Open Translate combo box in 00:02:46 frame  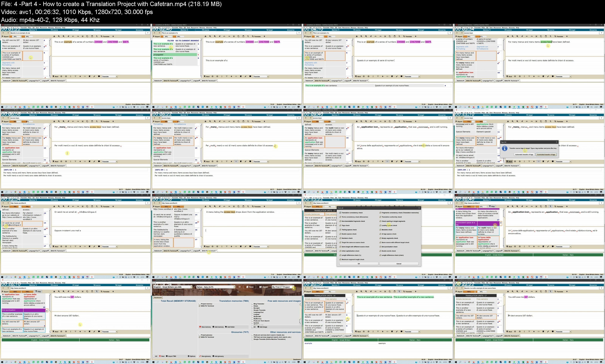click(261, 77)
